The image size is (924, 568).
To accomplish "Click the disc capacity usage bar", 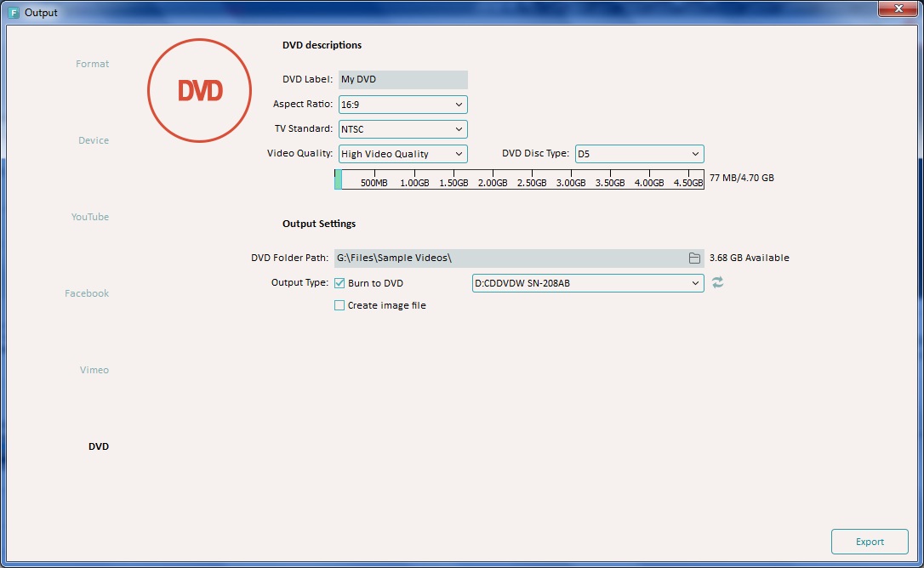I will (x=520, y=179).
